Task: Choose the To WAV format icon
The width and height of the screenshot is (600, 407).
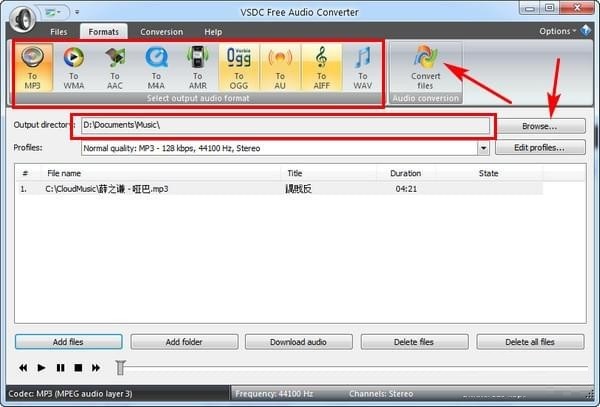Action: pyautogui.click(x=363, y=67)
